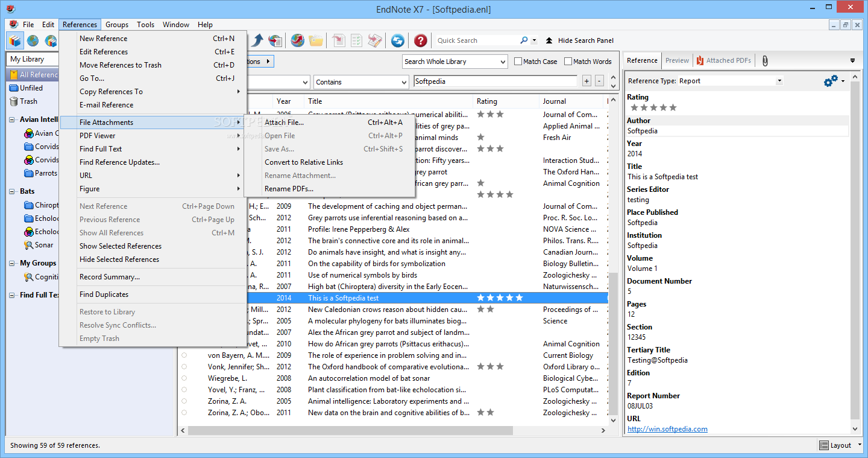Toggle read dot for Zorina 2005 row
The width and height of the screenshot is (868, 458).
tap(184, 401)
